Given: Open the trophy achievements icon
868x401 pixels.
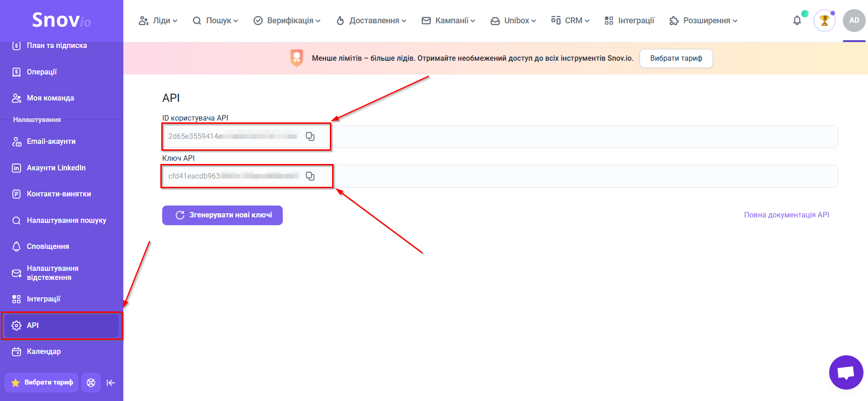Looking at the screenshot, I should pos(825,21).
